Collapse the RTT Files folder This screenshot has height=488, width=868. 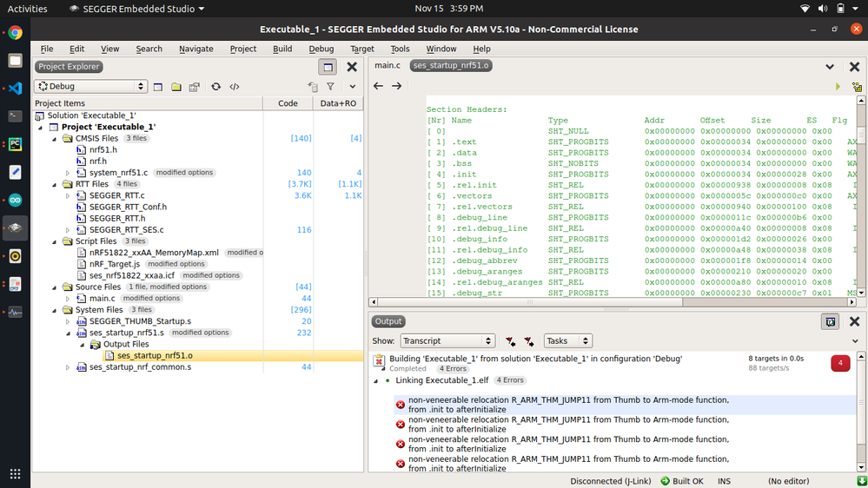(54, 184)
